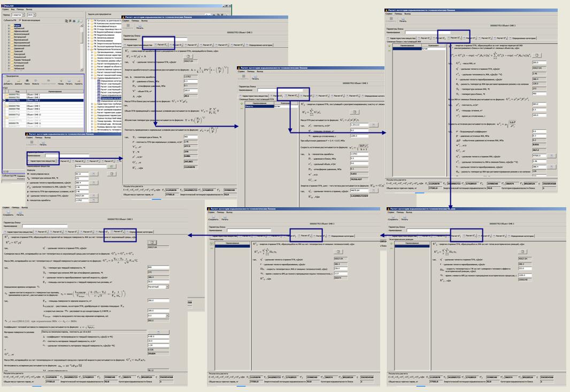Image resolution: width=570 pixels, height=392 pixels.
Task: Open the 'Вид' menu in main window
Action: tap(12, 10)
